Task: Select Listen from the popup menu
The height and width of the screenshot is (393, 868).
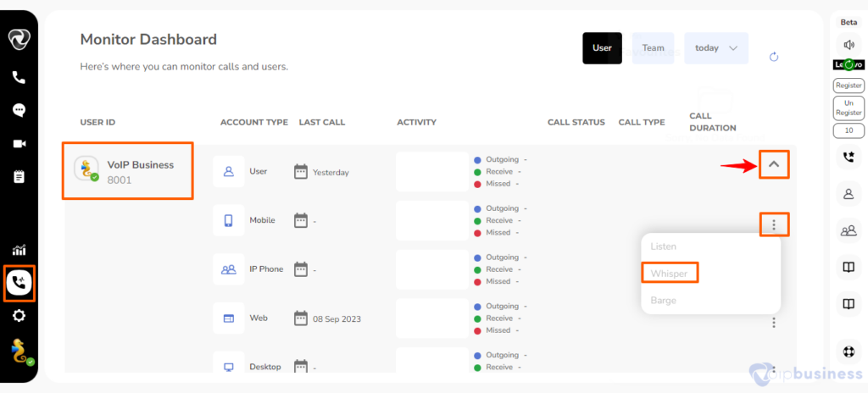Action: [663, 246]
